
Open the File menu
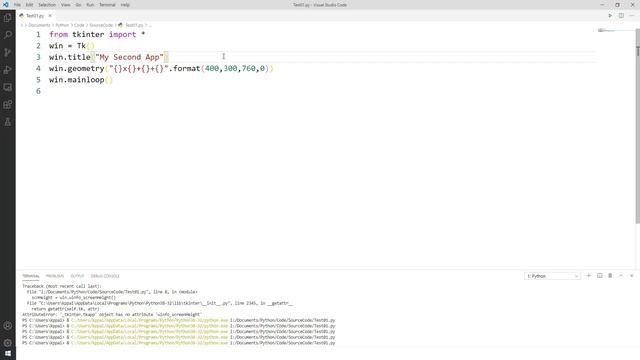tap(17, 5)
